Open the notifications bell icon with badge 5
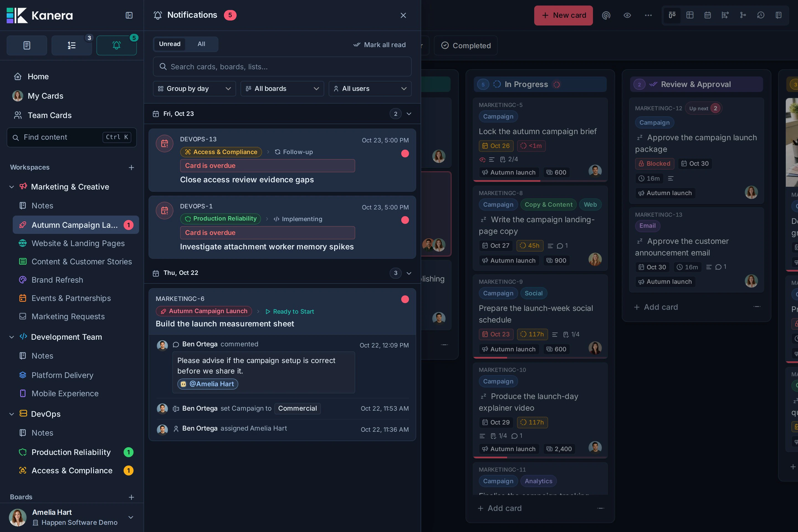This screenshot has height=532, width=798. (x=116, y=45)
